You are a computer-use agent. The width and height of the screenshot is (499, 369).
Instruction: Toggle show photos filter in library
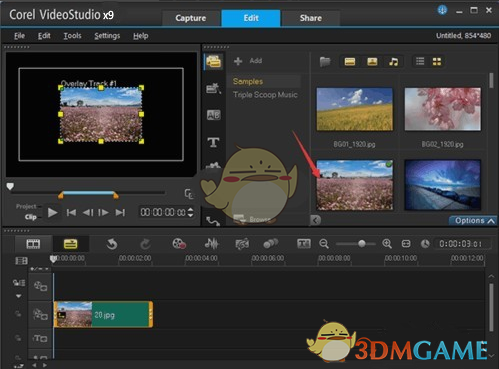click(372, 61)
